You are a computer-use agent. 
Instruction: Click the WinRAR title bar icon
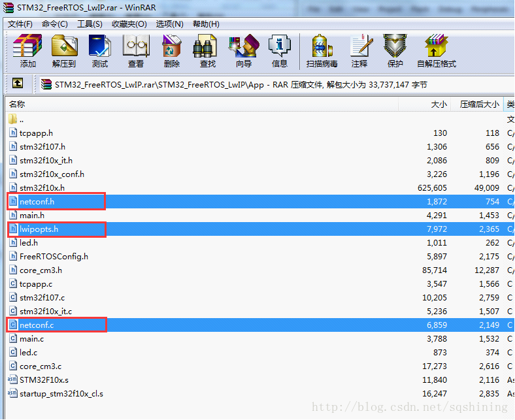8,7
